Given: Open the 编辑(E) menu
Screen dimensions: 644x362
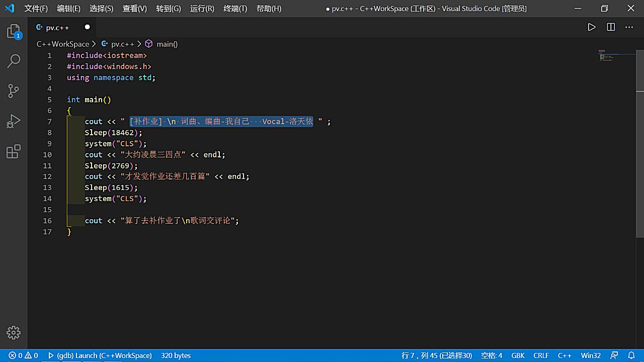Looking at the screenshot, I should coord(68,9).
